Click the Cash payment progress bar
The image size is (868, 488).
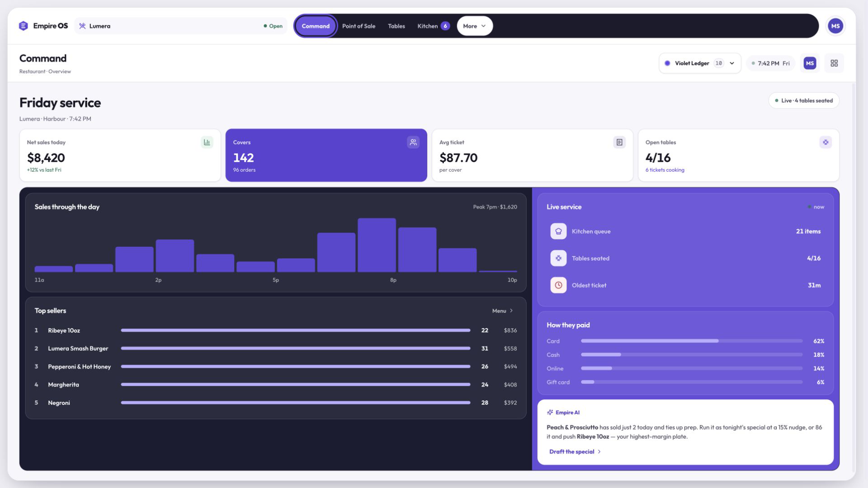click(x=692, y=355)
